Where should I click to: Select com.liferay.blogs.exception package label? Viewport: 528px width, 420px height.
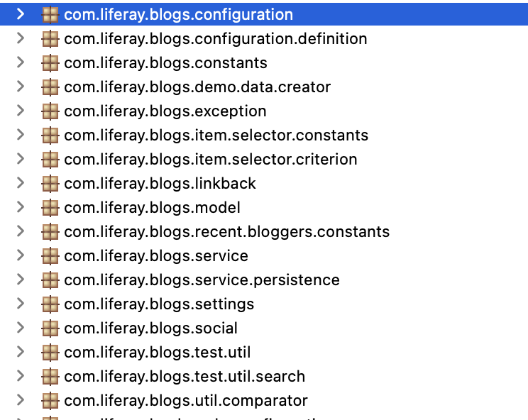165,111
